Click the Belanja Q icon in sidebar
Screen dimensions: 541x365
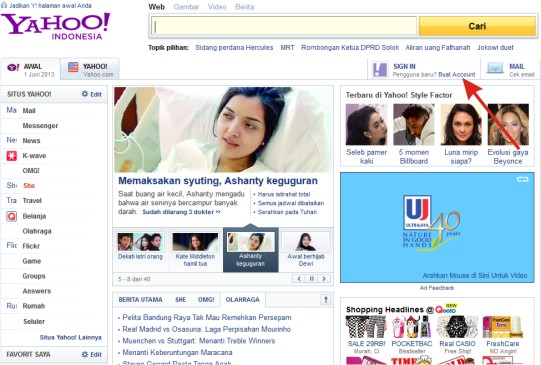[11, 216]
